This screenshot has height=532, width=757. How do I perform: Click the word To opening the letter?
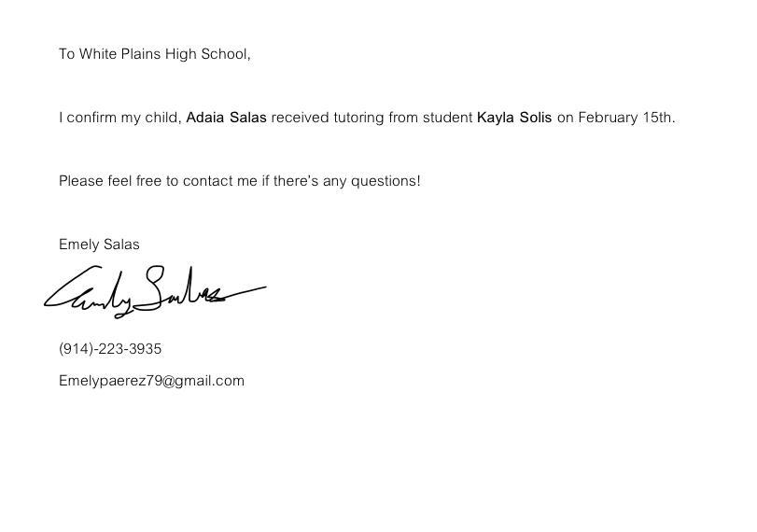pos(66,54)
